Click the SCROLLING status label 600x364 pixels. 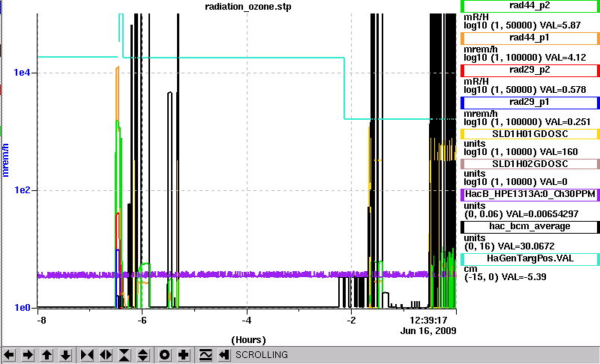click(x=262, y=355)
